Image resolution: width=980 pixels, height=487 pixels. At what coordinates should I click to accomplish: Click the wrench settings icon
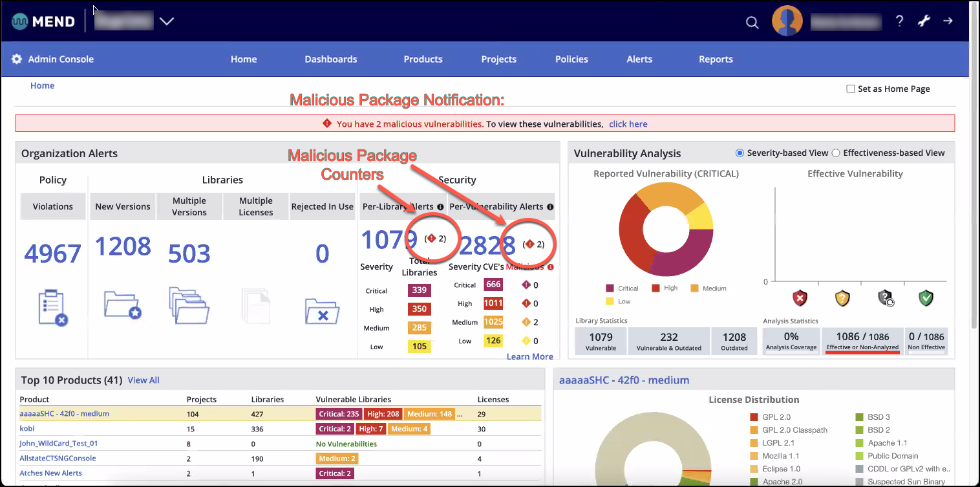924,21
